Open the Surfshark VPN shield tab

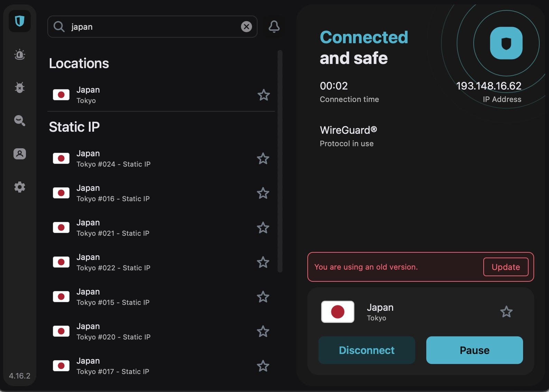click(20, 21)
